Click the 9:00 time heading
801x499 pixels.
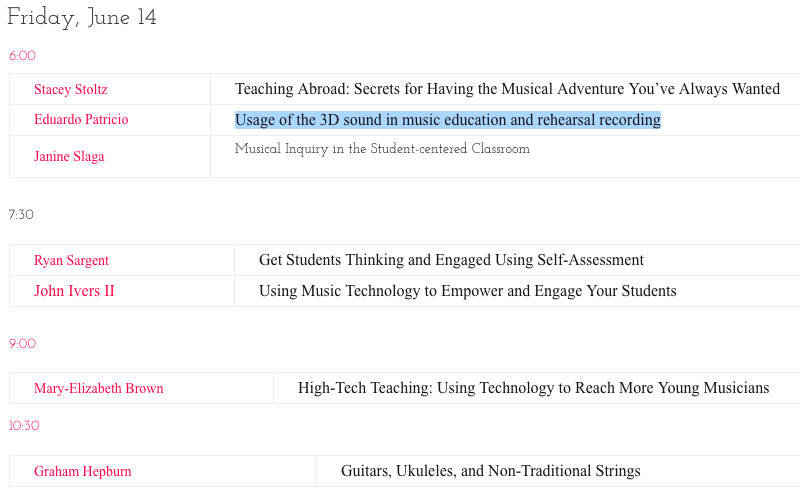22,343
